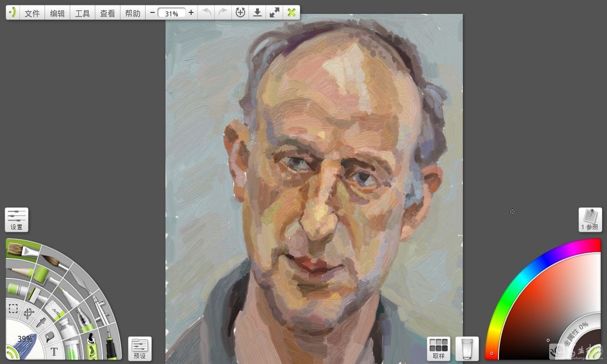Click the water glass icon near the color wheel
Screen dimensions: 607x364
coord(467,347)
